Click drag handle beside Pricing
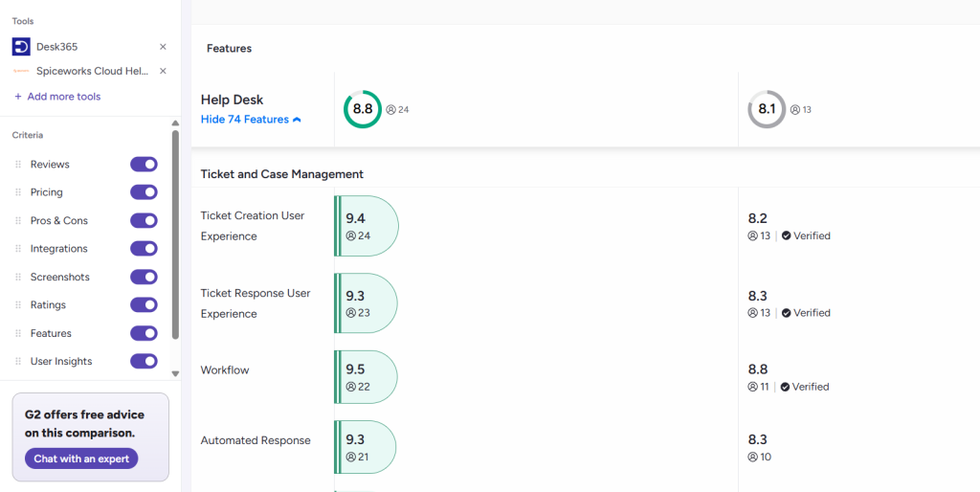The width and height of the screenshot is (980, 492). pos(18,192)
